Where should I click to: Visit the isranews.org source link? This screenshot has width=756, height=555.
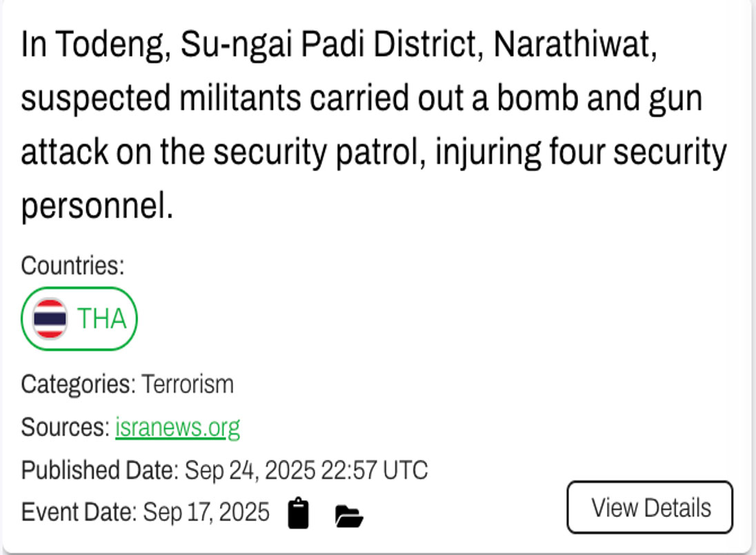[177, 427]
